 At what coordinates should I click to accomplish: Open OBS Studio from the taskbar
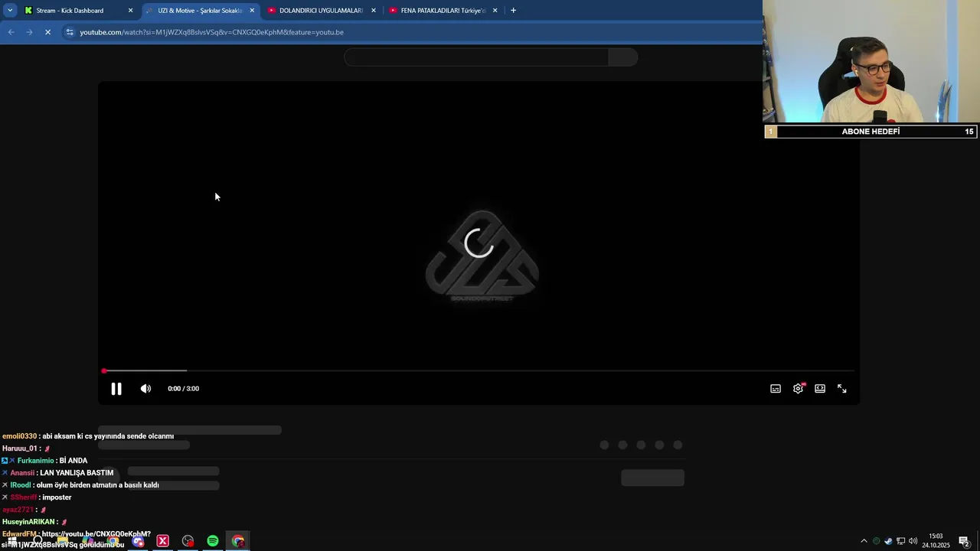point(188,541)
